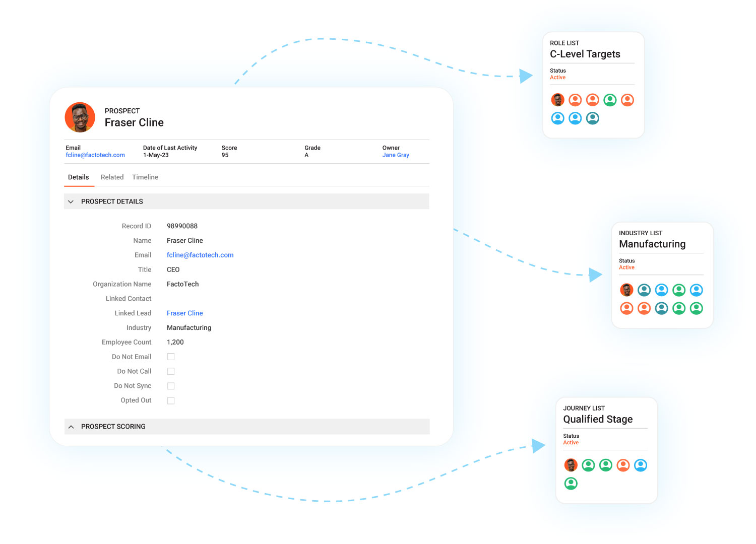Click the owner Jane Gray link
The height and width of the screenshot is (544, 756).
[396, 155]
